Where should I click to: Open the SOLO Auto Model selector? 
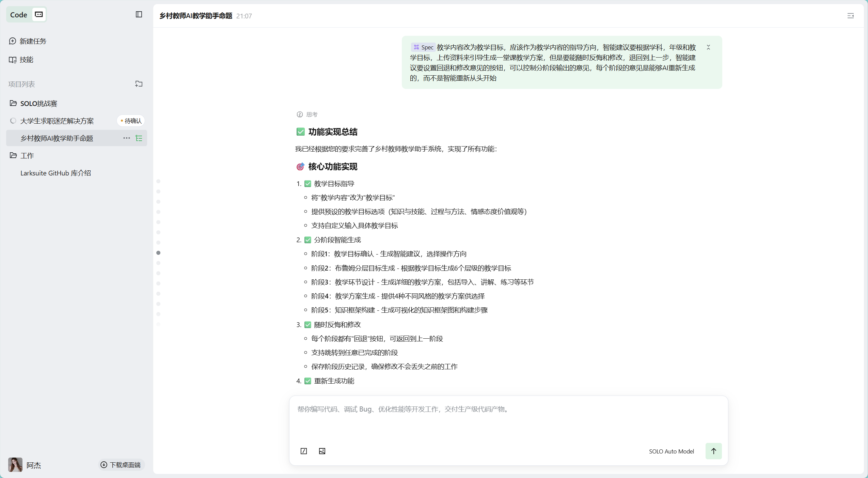pyautogui.click(x=671, y=451)
